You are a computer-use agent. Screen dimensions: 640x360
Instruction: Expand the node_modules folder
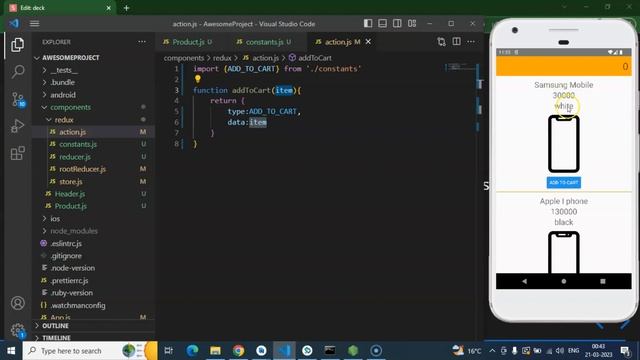[74, 231]
